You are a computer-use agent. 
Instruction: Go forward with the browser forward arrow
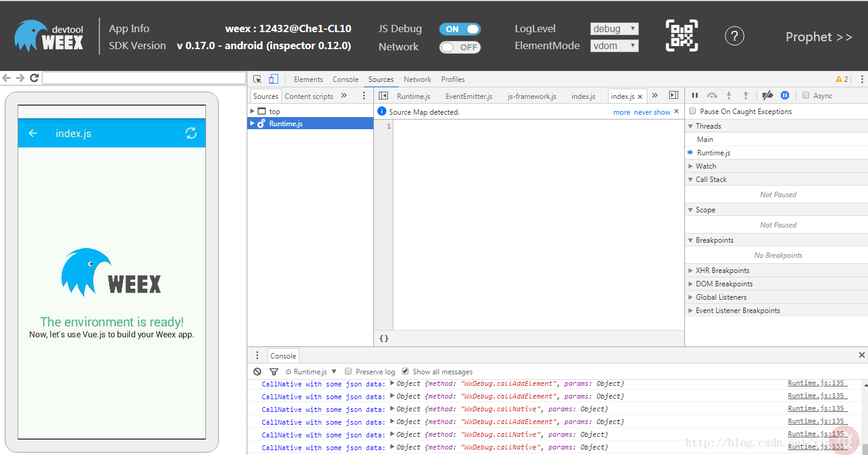20,78
